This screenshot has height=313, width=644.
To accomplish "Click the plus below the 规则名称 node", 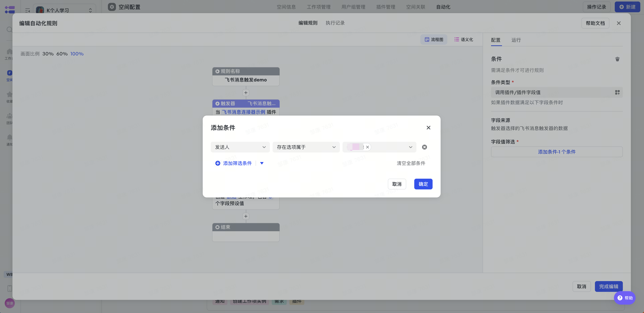I will (x=246, y=93).
